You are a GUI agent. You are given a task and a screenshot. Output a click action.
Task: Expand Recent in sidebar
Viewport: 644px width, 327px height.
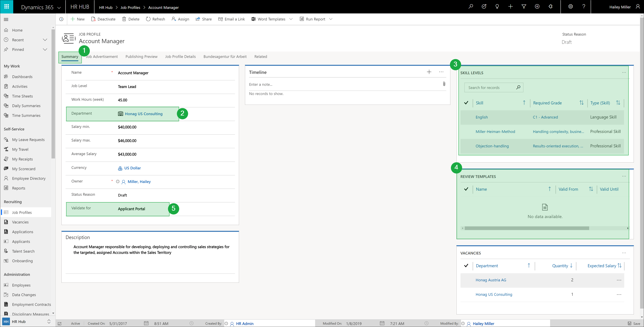pyautogui.click(x=45, y=40)
